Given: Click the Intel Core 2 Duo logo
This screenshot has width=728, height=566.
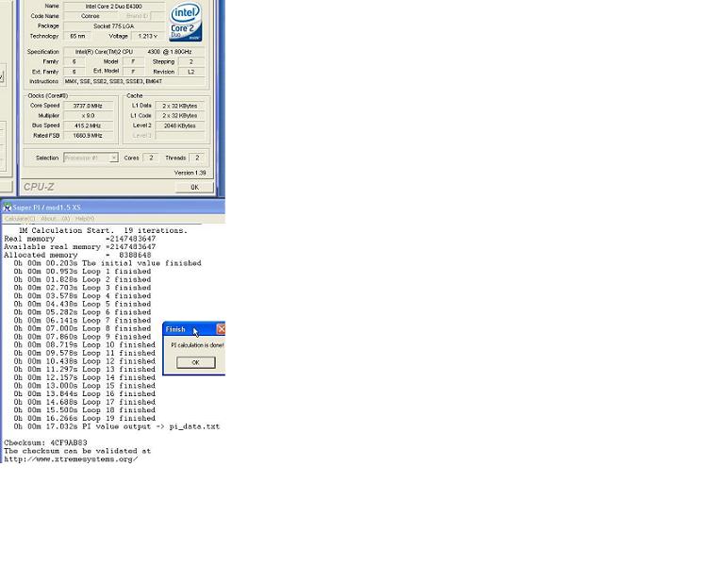Looking at the screenshot, I should [x=185, y=22].
